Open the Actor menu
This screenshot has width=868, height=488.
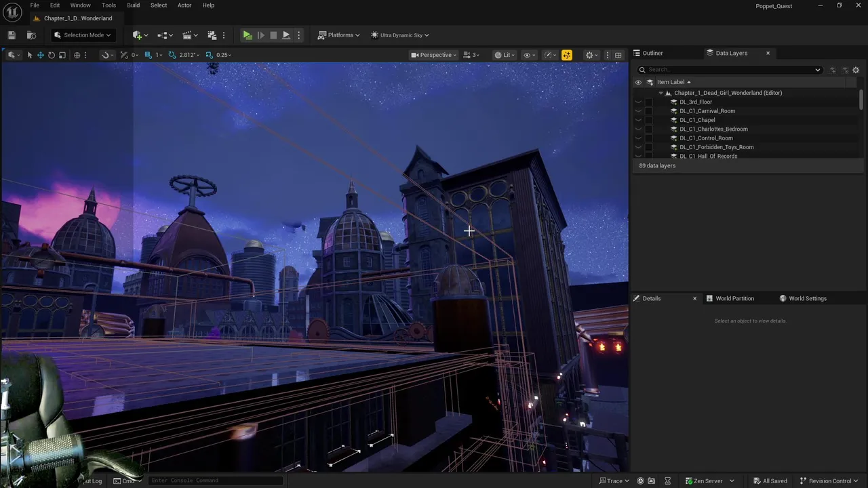[x=184, y=5]
